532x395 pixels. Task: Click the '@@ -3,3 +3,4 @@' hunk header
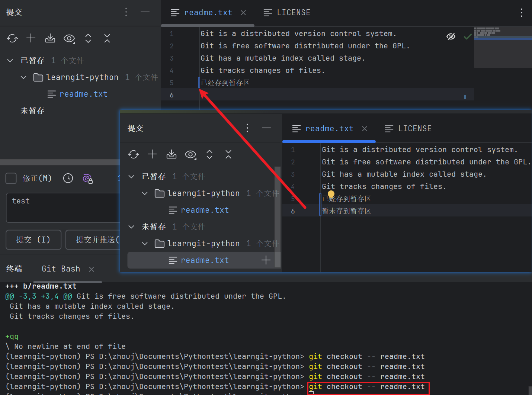(x=39, y=296)
